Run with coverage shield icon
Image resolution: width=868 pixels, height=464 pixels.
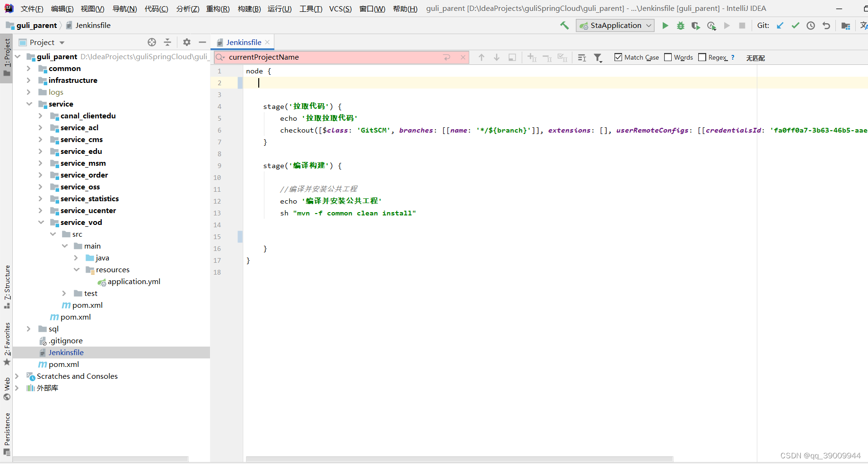(x=696, y=26)
